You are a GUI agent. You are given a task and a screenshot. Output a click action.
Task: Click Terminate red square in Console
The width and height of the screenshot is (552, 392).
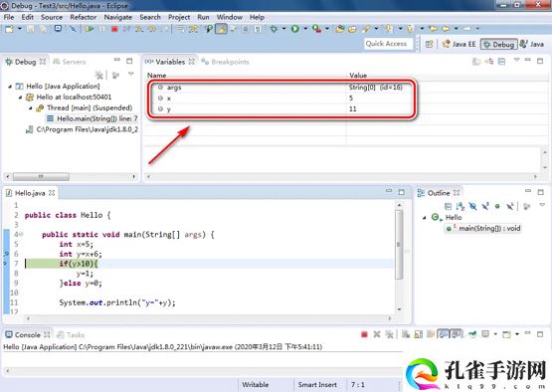point(364,334)
